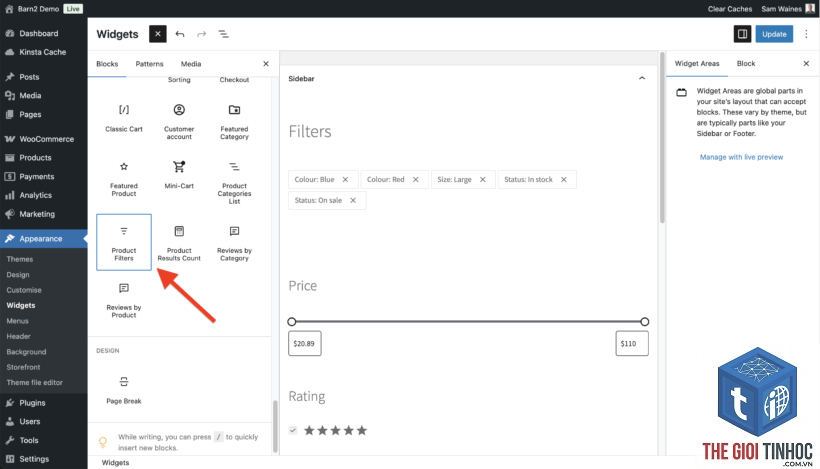Switch to the Blocks tab
This screenshot has width=820, height=469.
107,64
